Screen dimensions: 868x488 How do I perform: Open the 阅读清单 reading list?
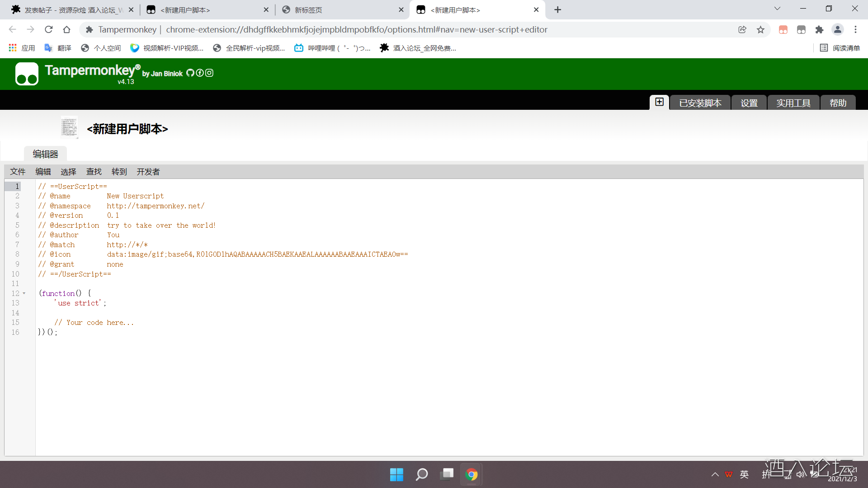point(840,48)
